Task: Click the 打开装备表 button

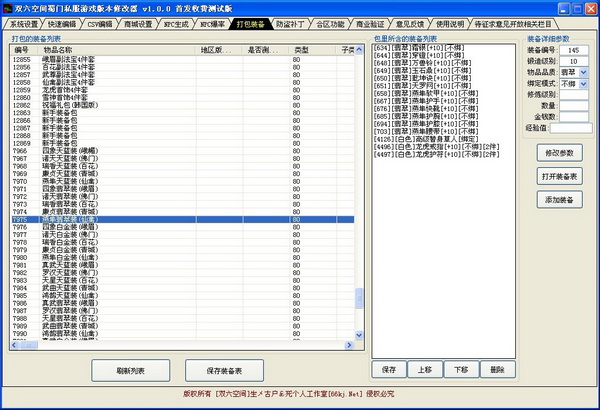Action: coord(560,176)
